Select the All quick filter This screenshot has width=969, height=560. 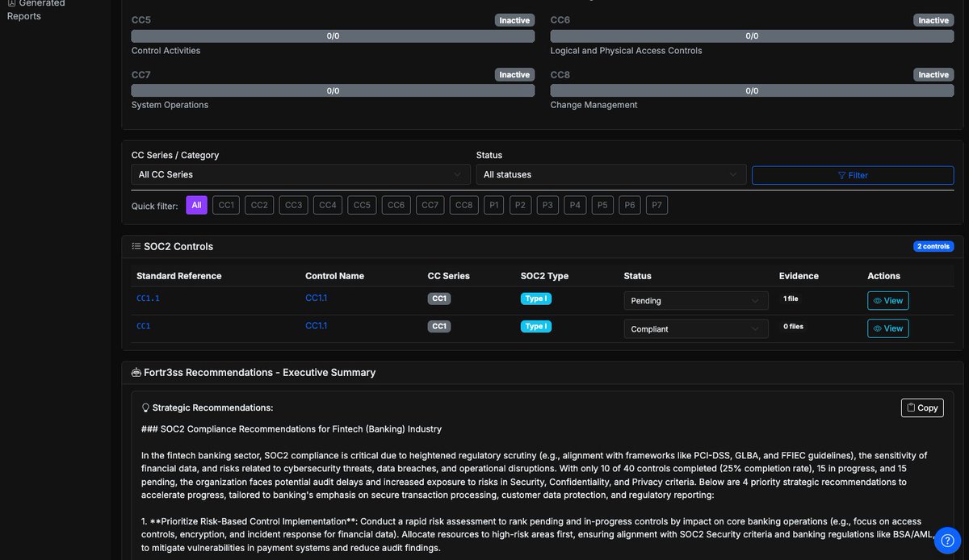pyautogui.click(x=196, y=205)
